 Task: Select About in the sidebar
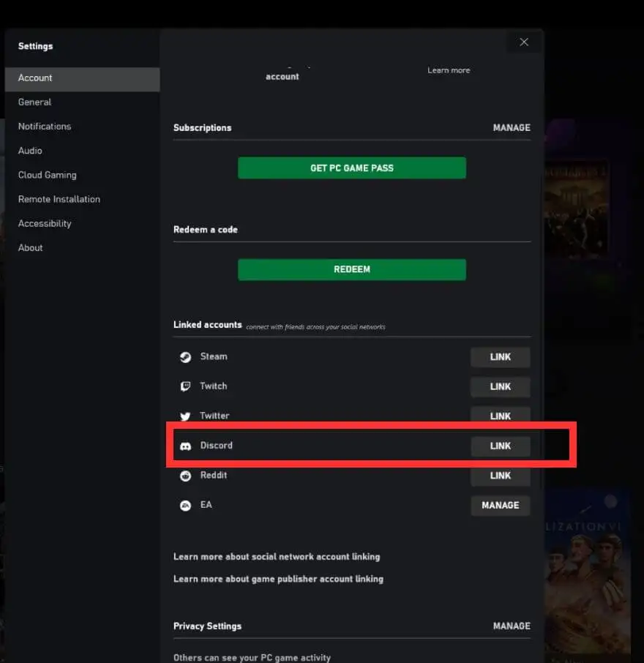click(x=83, y=248)
